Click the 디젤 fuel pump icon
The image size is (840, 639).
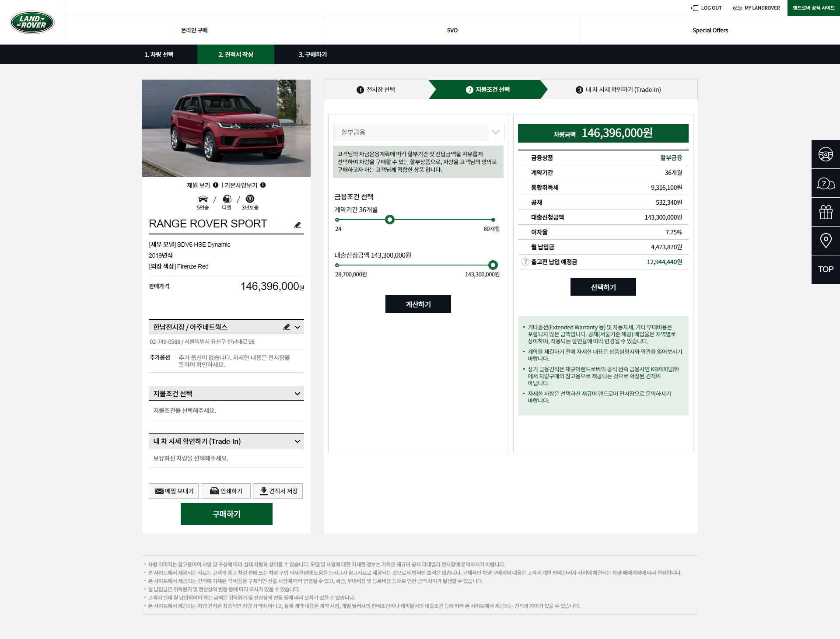click(x=227, y=199)
